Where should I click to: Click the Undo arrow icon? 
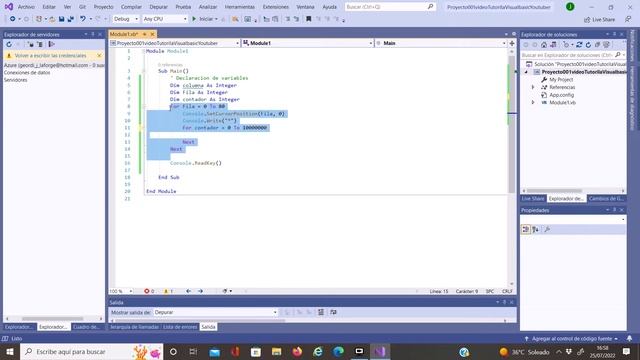(83, 19)
